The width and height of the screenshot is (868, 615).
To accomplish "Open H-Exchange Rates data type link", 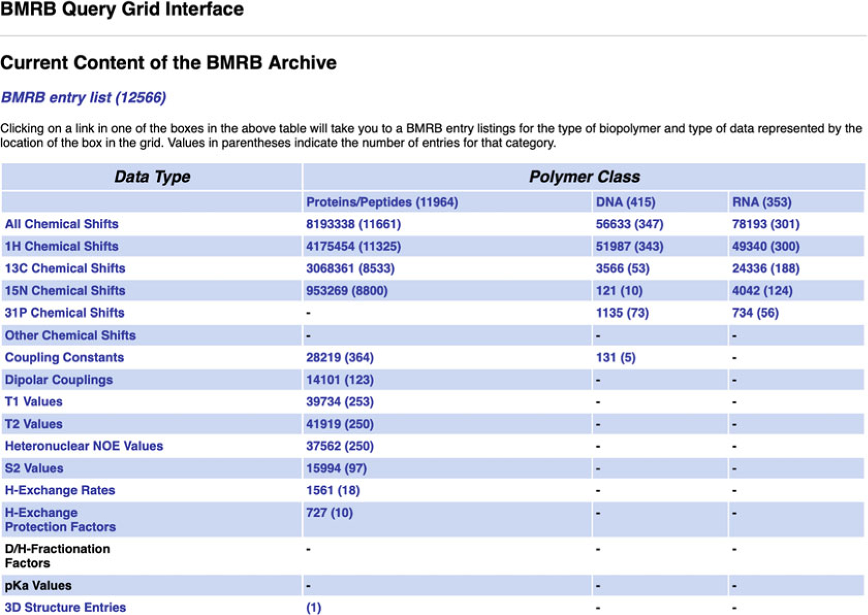I will tap(60, 491).
